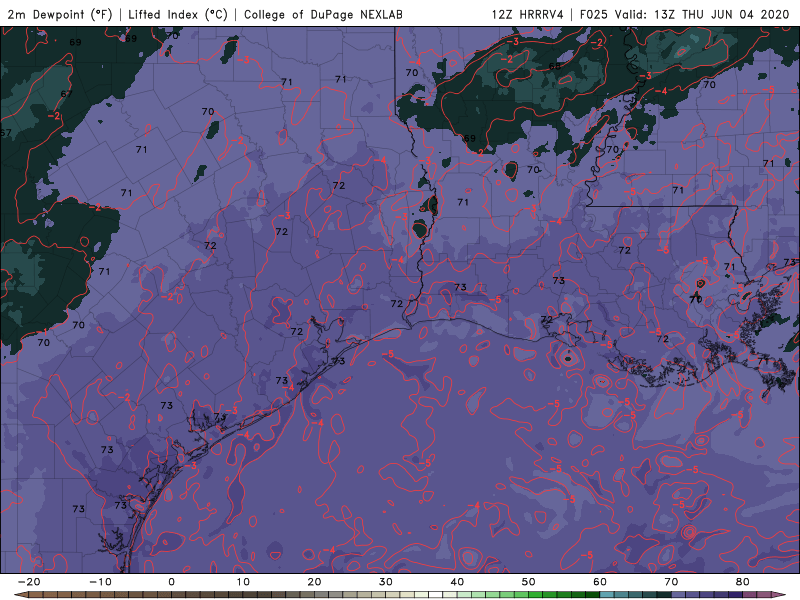The height and width of the screenshot is (600, 800).
Task: Click the '10' color scale label
Action: (x=243, y=582)
